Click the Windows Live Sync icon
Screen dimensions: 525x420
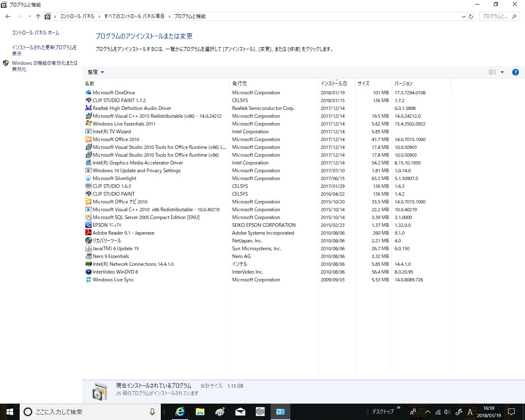[88, 280]
